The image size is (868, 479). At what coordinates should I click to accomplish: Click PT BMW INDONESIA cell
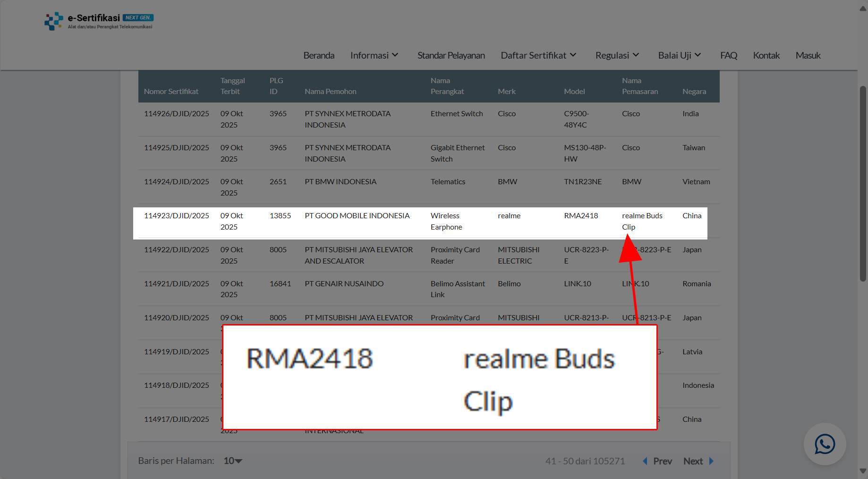pyautogui.click(x=340, y=181)
